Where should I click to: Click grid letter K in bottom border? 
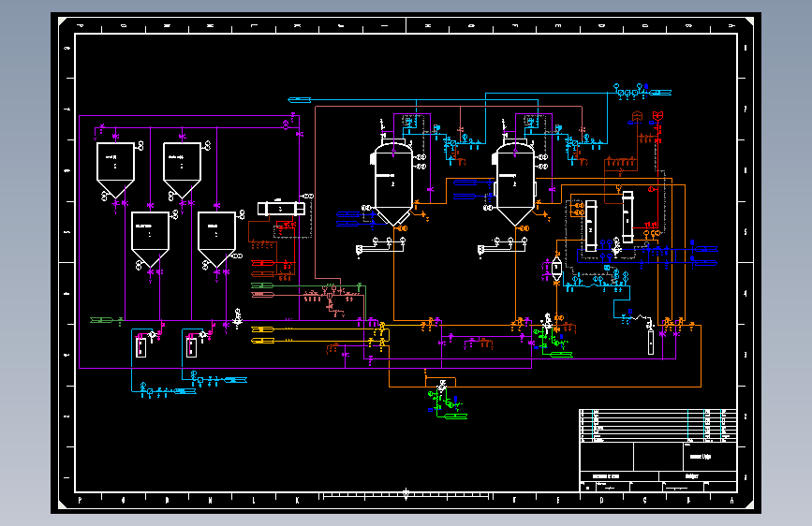(297, 500)
